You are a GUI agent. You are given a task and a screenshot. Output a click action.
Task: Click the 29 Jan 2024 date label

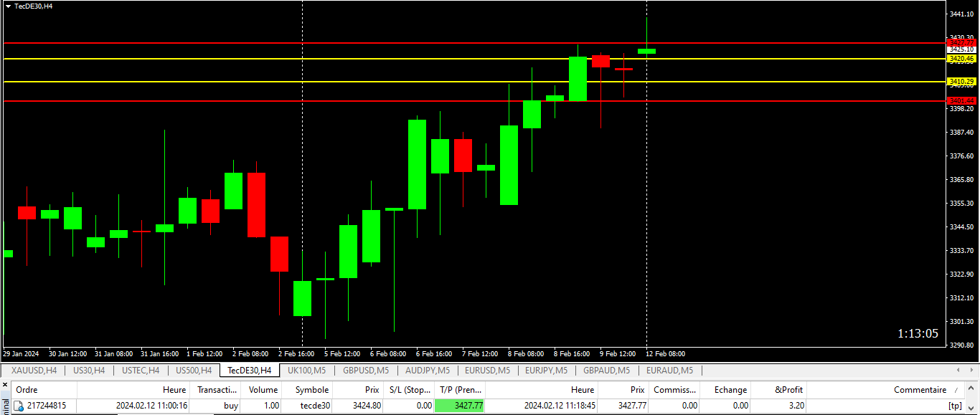pos(20,354)
